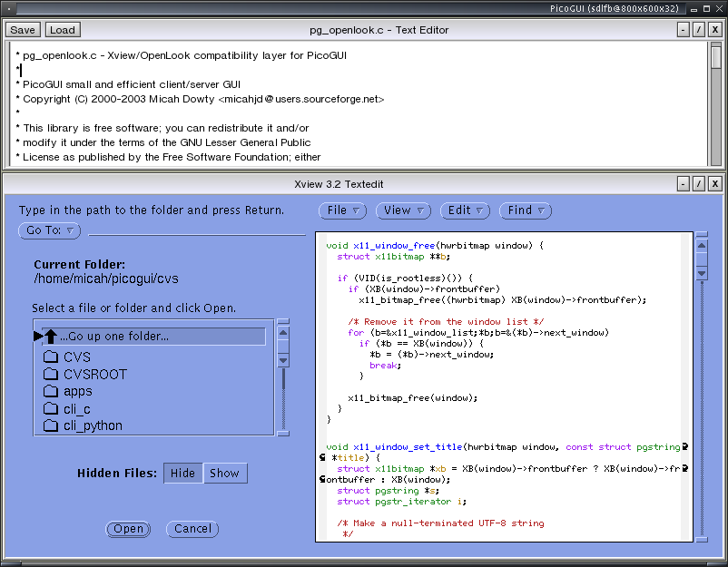Select the cli_c folder name
Viewport: 728px width, 567px height.
tap(77, 409)
